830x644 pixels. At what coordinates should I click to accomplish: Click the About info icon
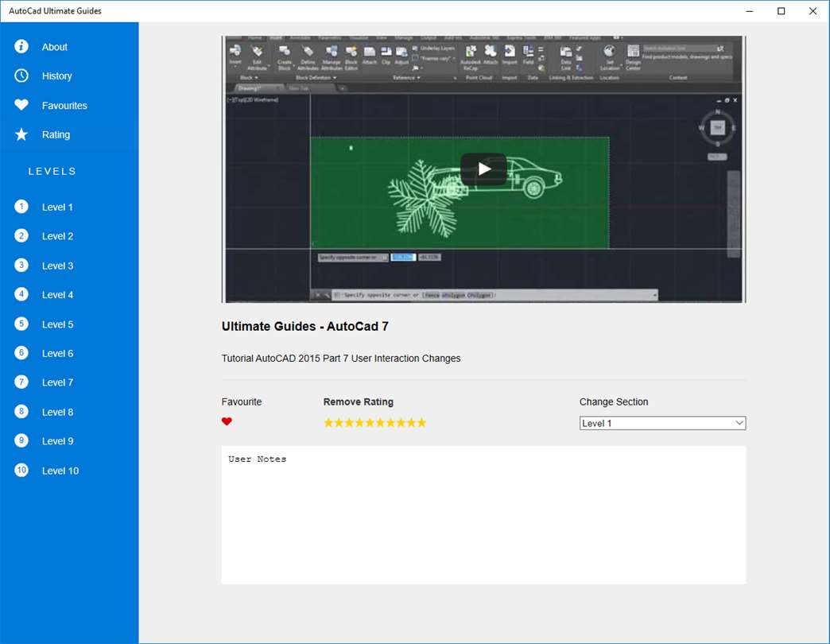click(21, 46)
